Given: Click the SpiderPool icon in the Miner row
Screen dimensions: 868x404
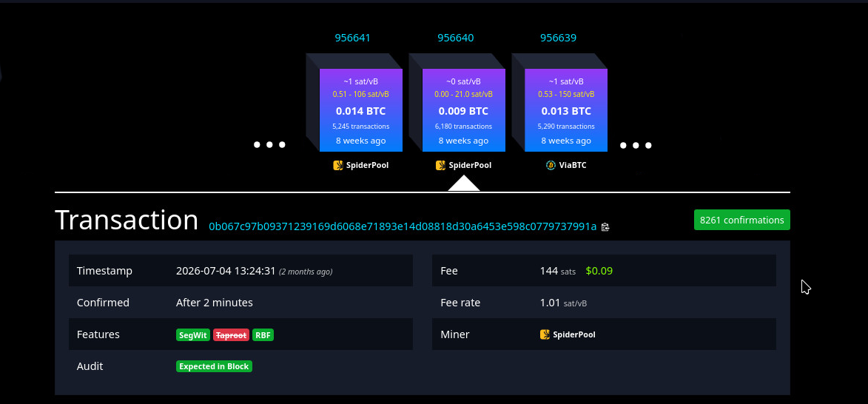Looking at the screenshot, I should tap(545, 334).
